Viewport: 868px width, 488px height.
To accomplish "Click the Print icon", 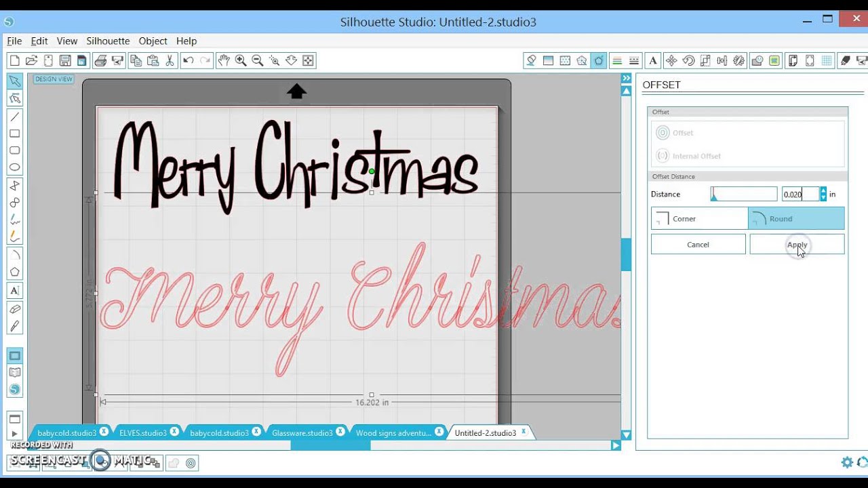I will [100, 60].
